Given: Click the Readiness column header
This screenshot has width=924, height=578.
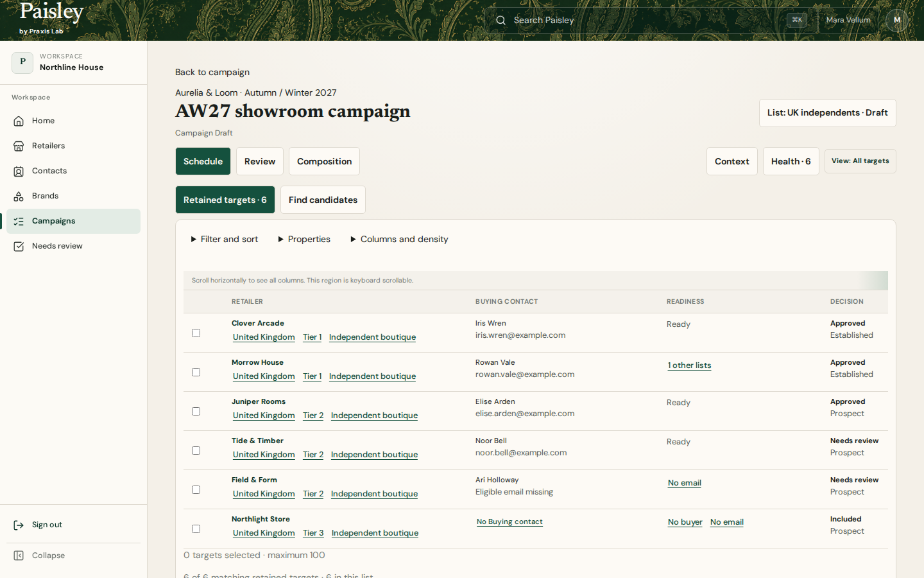Looking at the screenshot, I should click(685, 302).
